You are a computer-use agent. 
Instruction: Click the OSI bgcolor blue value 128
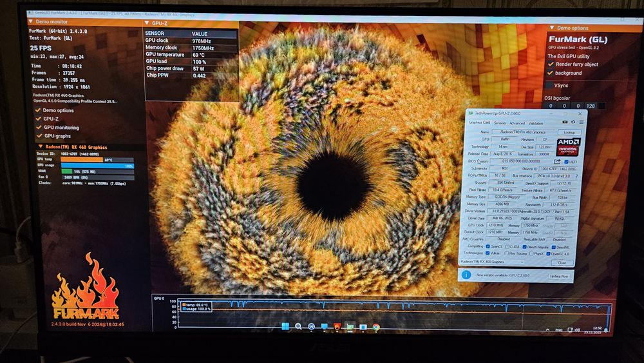[591, 106]
